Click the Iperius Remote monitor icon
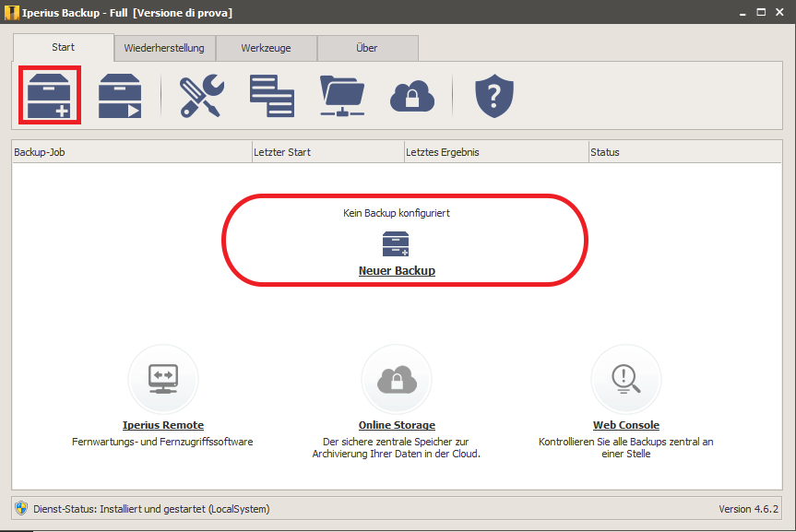Image resolution: width=796 pixels, height=532 pixels. click(x=163, y=379)
